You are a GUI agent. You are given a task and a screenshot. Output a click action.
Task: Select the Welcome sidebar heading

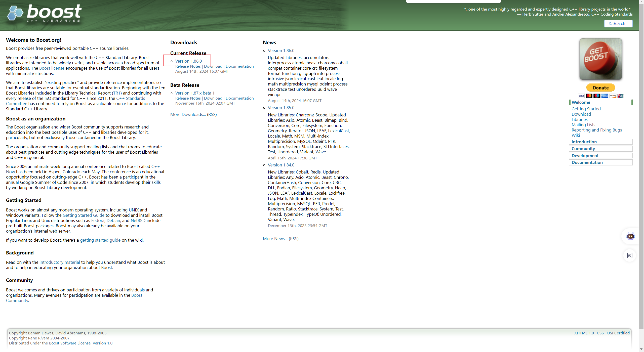pos(581,102)
